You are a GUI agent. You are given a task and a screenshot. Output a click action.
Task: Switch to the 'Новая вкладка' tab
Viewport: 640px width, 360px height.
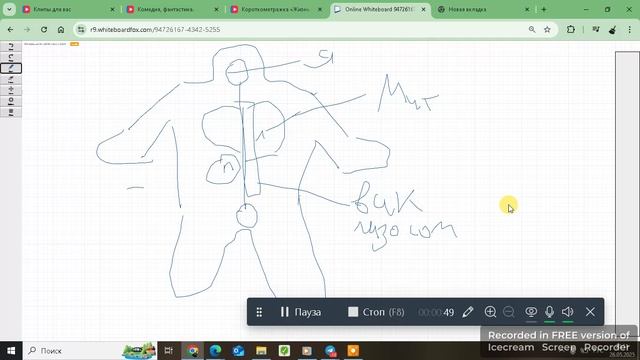pyautogui.click(x=484, y=9)
